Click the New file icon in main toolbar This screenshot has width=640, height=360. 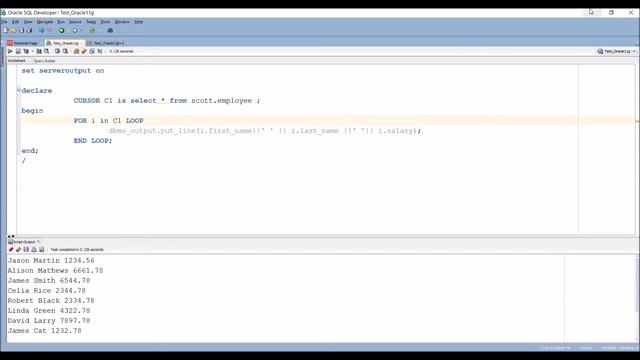tap(5, 30)
